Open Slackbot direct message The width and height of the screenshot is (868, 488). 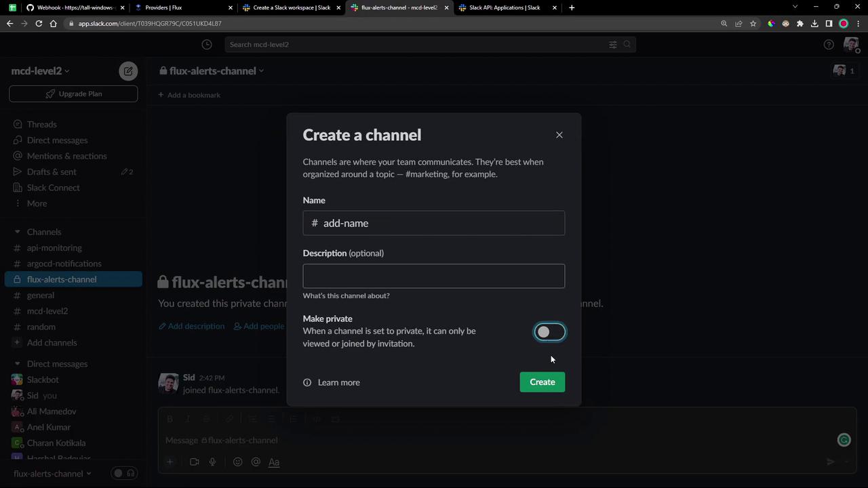(x=43, y=380)
